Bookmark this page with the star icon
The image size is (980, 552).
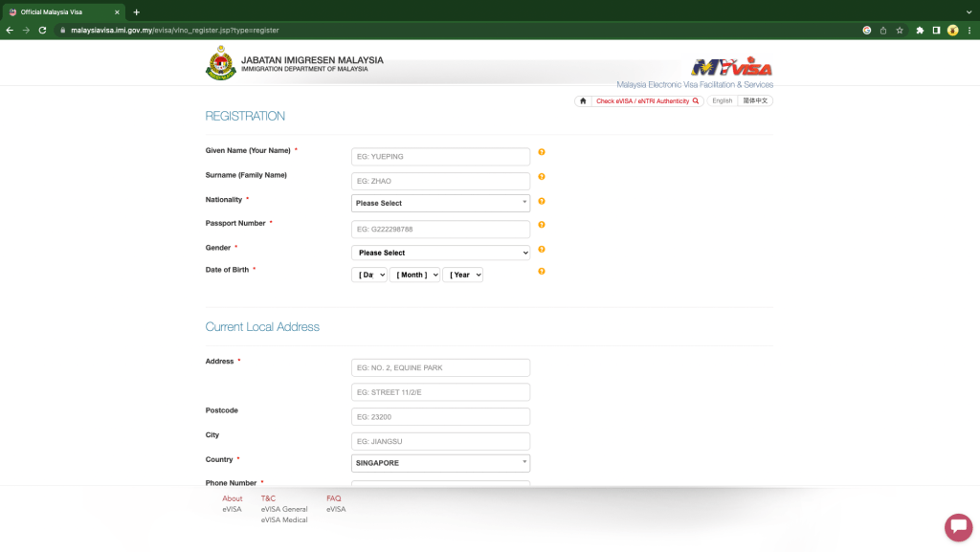(x=900, y=30)
